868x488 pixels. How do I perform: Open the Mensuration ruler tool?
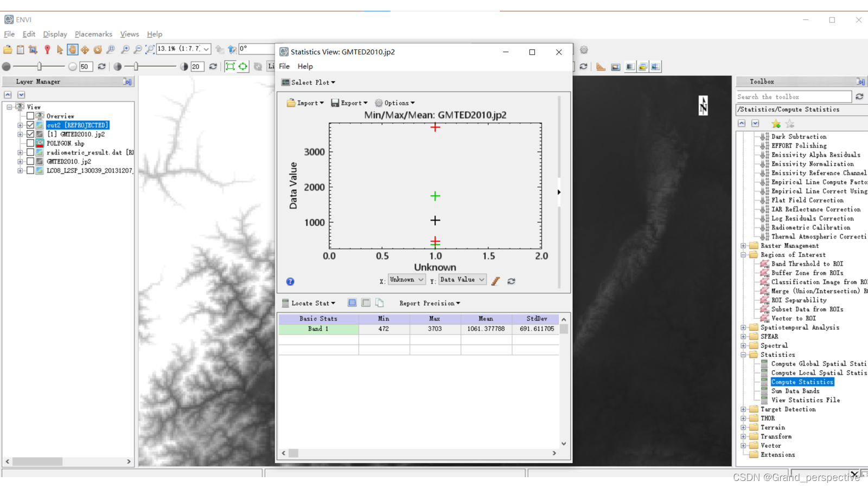tap(601, 67)
